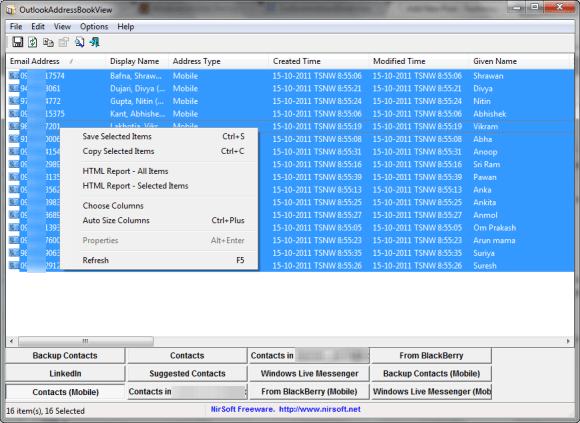Sort by Email Address column header
The width and height of the screenshot is (580, 423).
click(x=56, y=61)
